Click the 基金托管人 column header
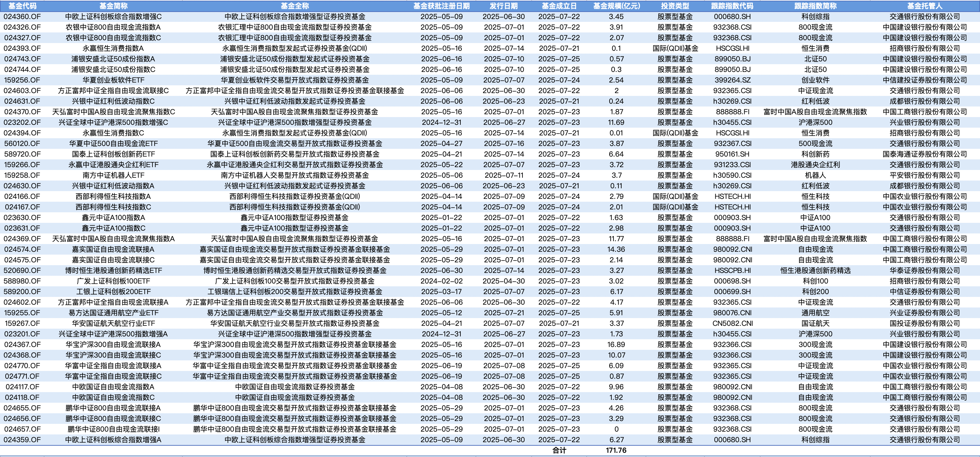The width and height of the screenshot is (980, 457). click(925, 6)
